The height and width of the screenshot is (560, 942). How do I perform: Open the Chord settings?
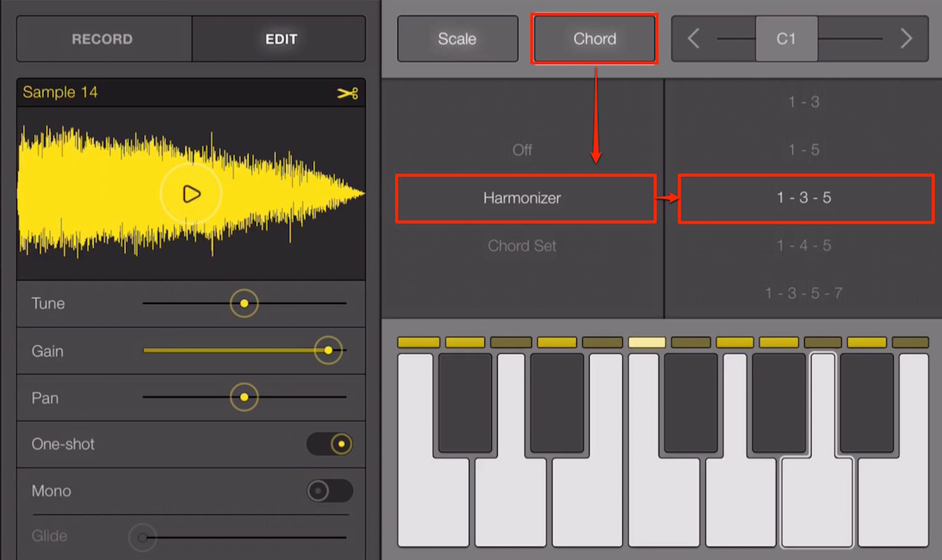click(594, 39)
